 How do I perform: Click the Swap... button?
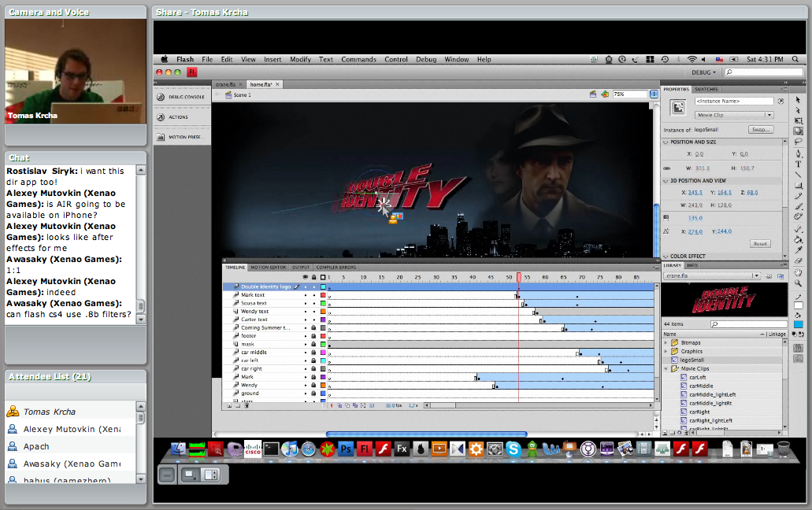pyautogui.click(x=761, y=129)
